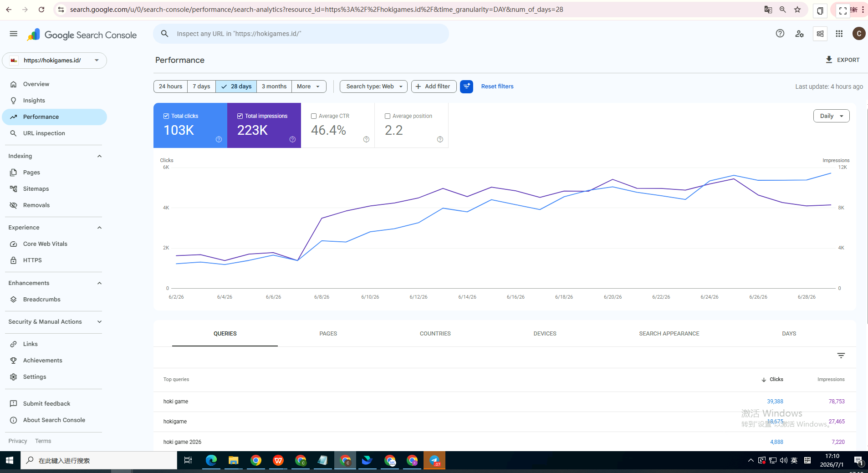Sort table by Impressions column
Screen dimensions: 868x473
pos(831,380)
